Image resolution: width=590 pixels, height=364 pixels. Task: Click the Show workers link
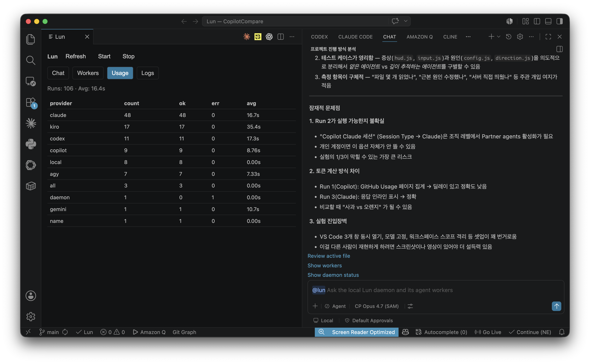coord(324,266)
